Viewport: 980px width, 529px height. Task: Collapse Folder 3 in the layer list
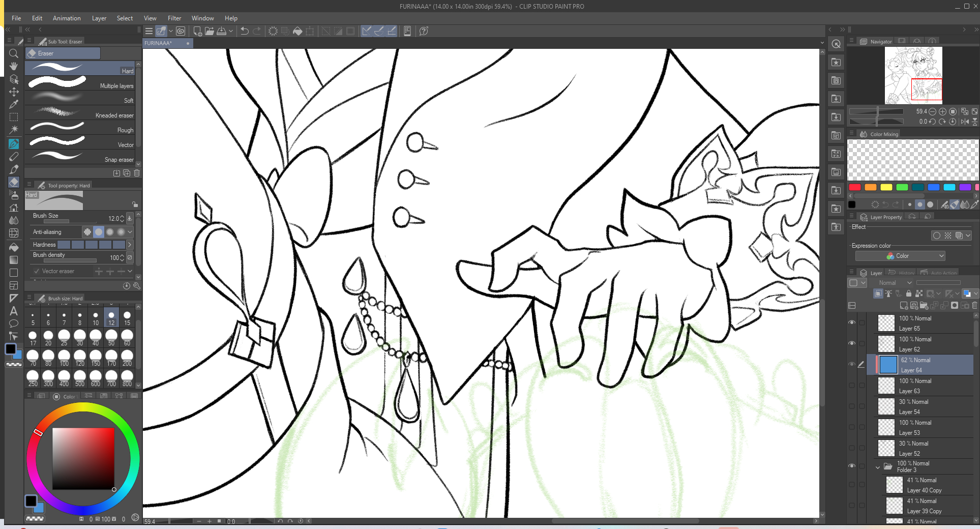coord(877,467)
